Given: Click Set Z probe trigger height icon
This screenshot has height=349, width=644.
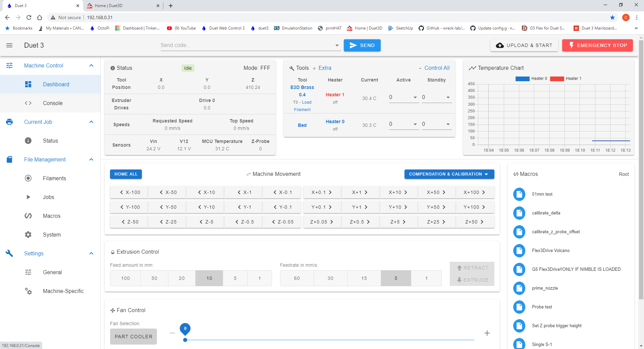Looking at the screenshot, I should [519, 326].
